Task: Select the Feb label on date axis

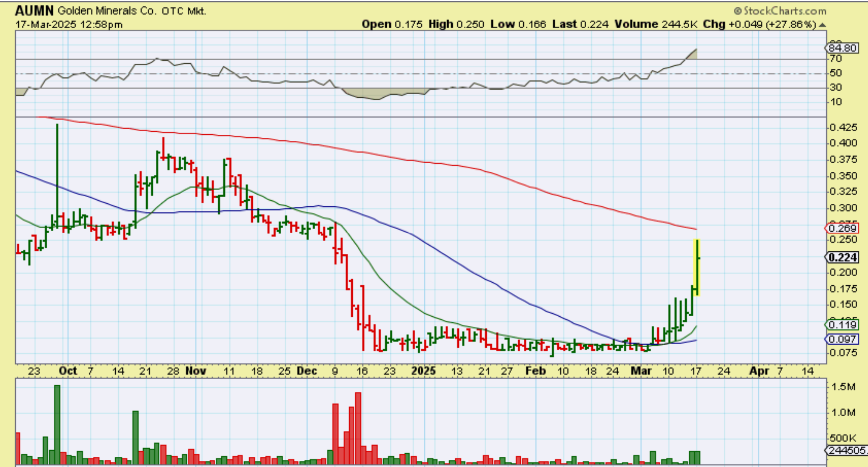Action: point(536,371)
